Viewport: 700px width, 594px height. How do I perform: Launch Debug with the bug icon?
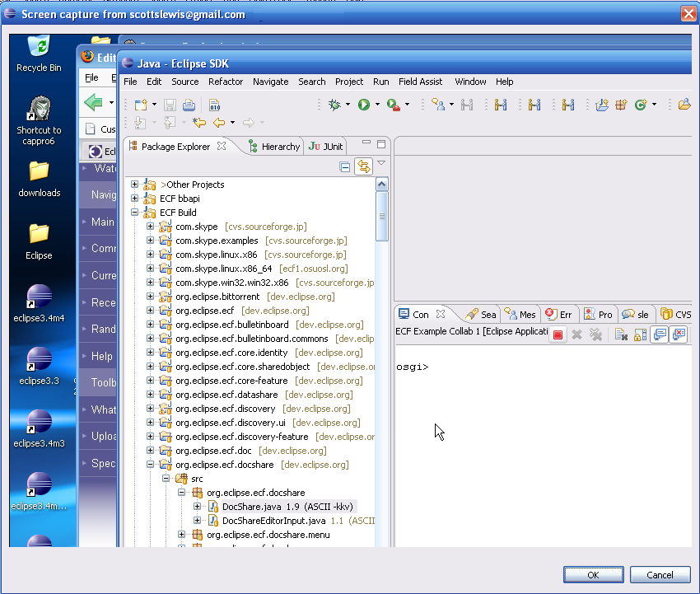coord(334,105)
